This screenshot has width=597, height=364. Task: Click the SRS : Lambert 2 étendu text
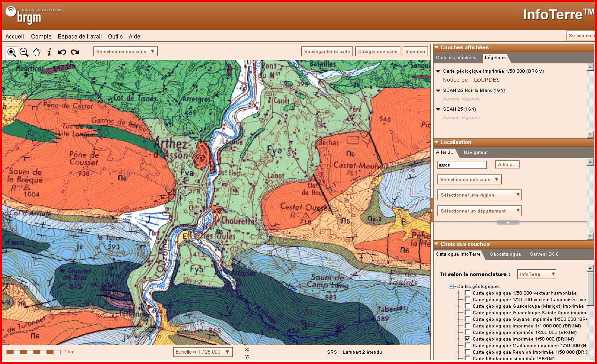pyautogui.click(x=354, y=352)
